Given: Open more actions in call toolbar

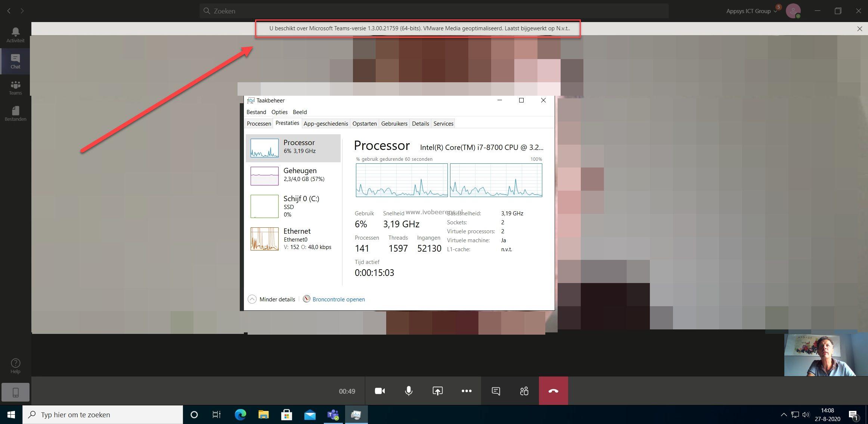Looking at the screenshot, I should (x=466, y=391).
